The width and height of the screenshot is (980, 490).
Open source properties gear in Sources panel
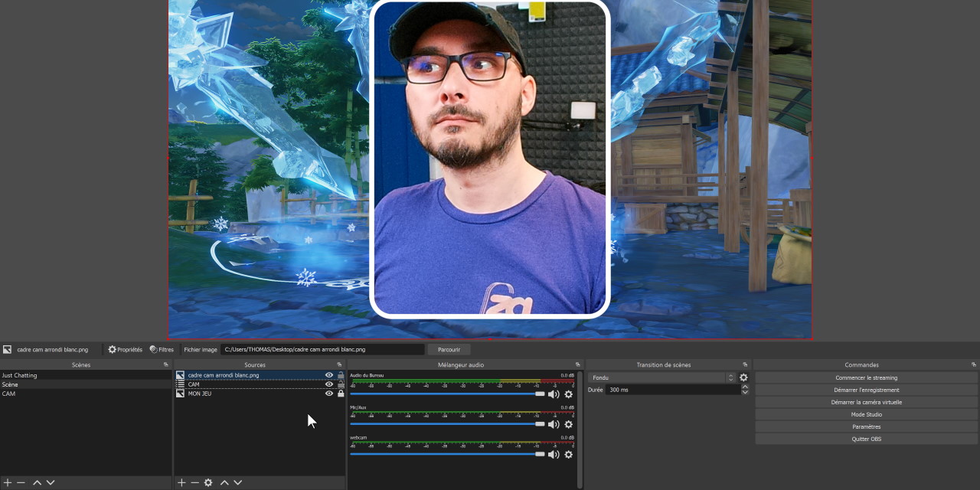[x=208, y=482]
